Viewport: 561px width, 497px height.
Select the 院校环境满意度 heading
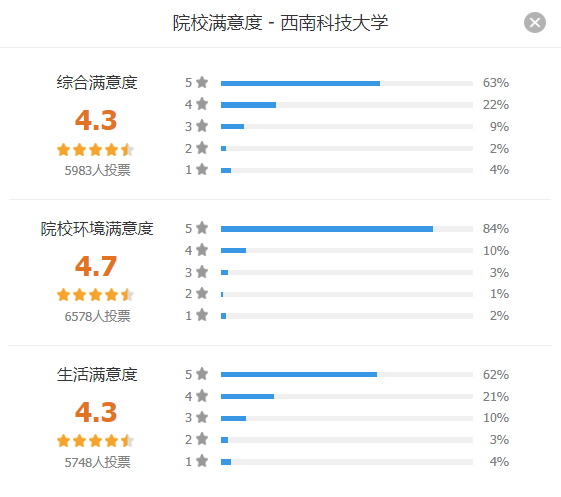point(97,229)
